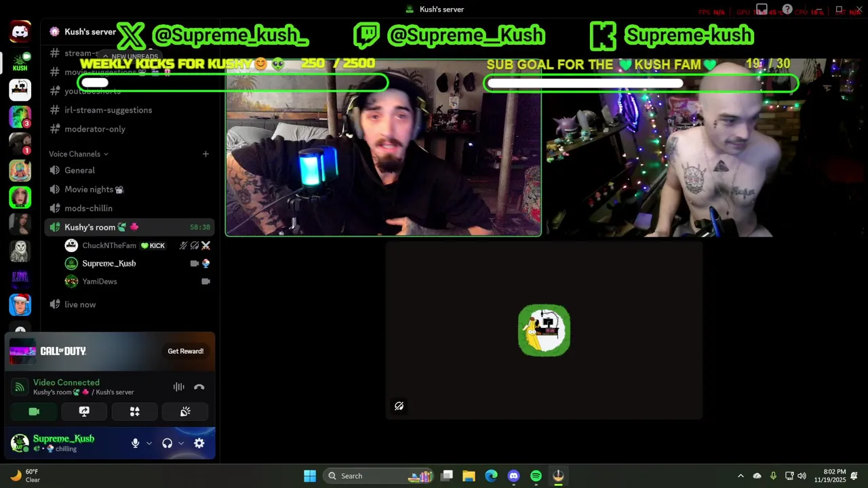Open the owl avatar server
This screenshot has width=868, height=488.
click(x=20, y=251)
